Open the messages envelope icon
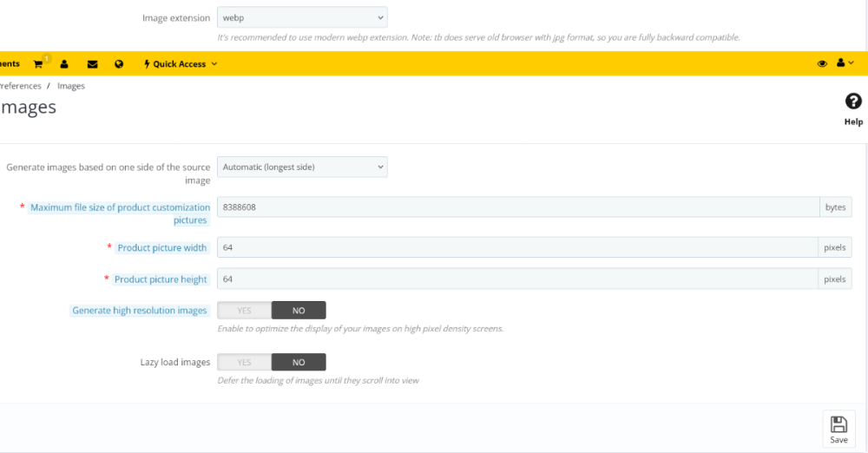Image resolution: width=868 pixels, height=453 pixels. (92, 63)
